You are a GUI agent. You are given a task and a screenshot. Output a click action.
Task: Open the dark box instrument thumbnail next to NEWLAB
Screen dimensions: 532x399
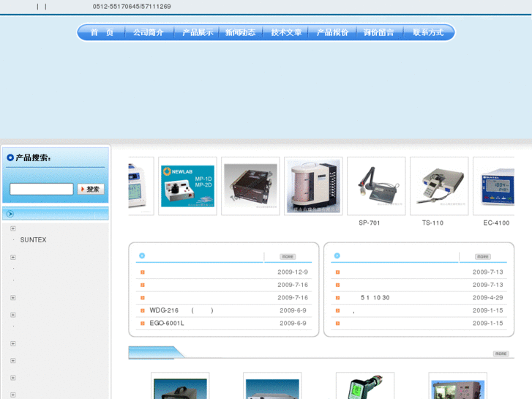pyautogui.click(x=250, y=186)
